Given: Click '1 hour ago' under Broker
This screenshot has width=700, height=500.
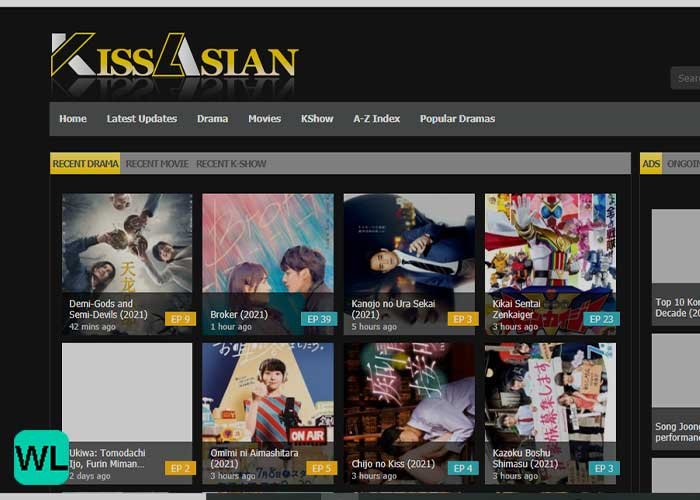Looking at the screenshot, I should tap(231, 327).
